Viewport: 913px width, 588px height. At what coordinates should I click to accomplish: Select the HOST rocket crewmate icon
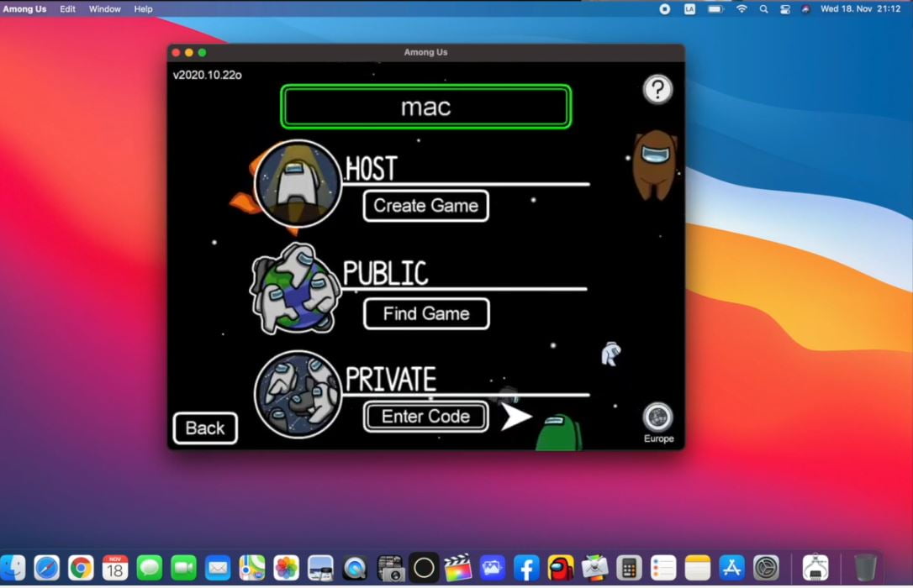tap(296, 180)
